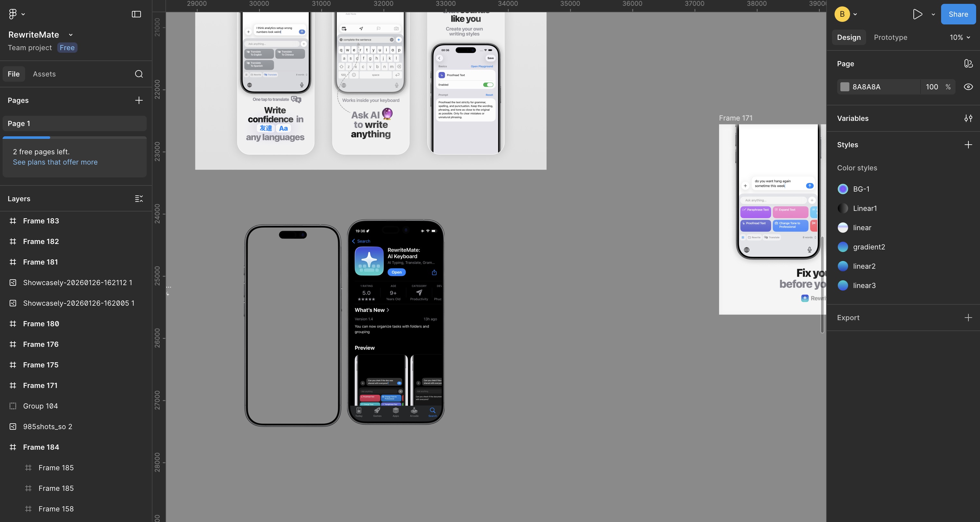Viewport: 980px width, 522px height.
Task: Click Write confidence in any languages card
Action: click(x=275, y=83)
